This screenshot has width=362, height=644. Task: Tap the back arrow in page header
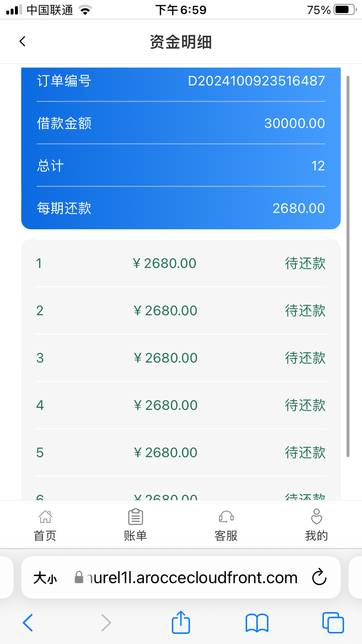(x=22, y=42)
